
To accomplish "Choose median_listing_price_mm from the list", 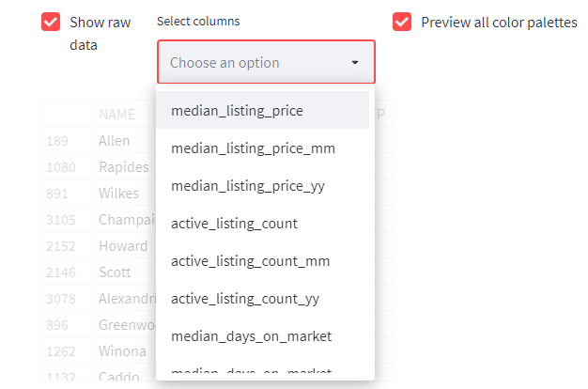I will point(253,148).
